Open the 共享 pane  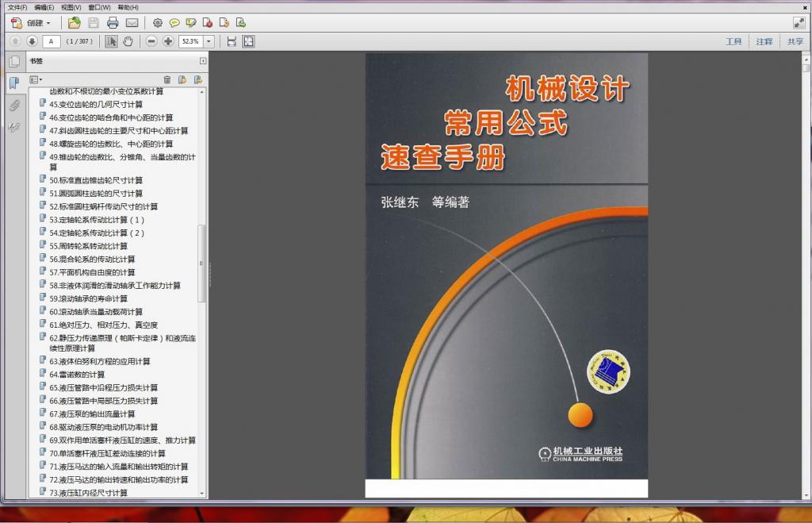pyautogui.click(x=795, y=41)
